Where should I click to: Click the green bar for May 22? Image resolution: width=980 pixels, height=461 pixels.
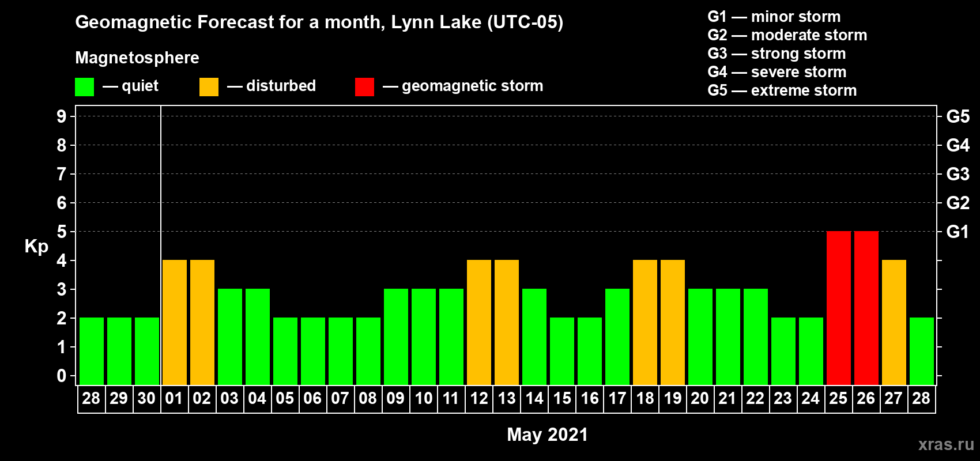tap(756, 337)
